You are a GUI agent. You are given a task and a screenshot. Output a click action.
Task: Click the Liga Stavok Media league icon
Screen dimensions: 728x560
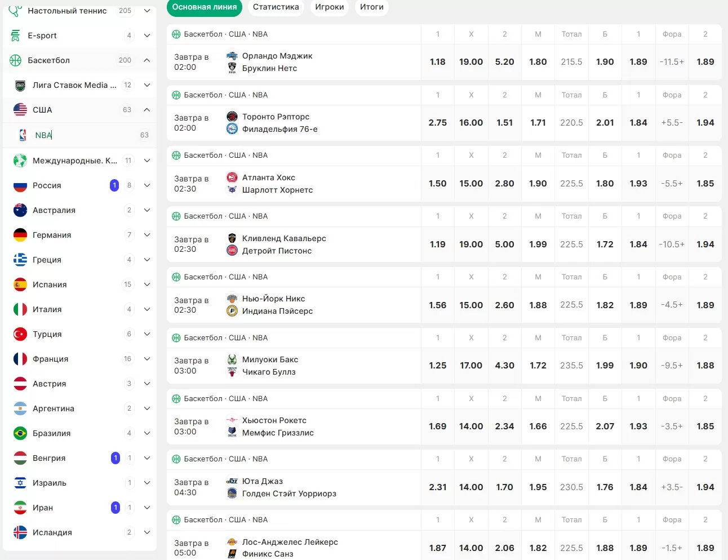pyautogui.click(x=20, y=85)
